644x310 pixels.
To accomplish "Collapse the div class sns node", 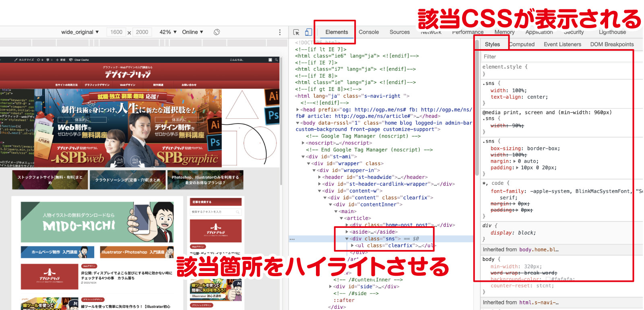I will tap(347, 239).
